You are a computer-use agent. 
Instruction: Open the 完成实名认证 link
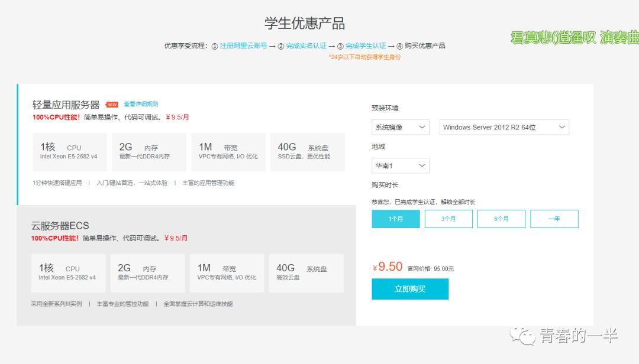306,45
